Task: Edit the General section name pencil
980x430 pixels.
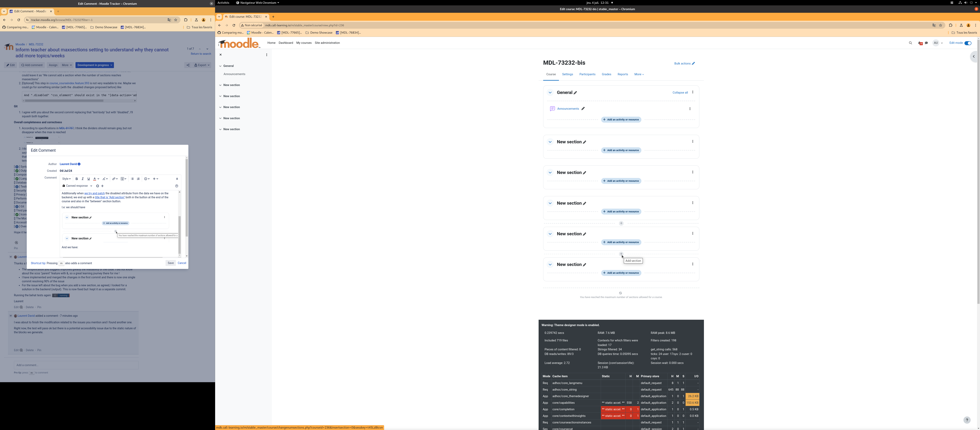Action: [575, 93]
